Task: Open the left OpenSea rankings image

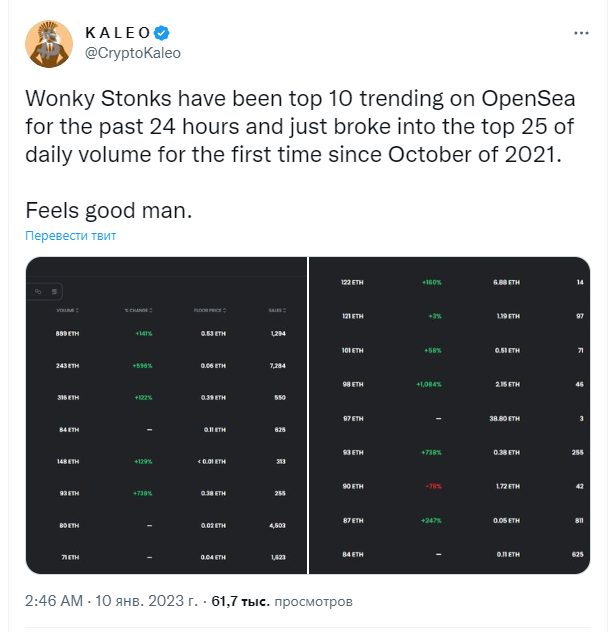Action: (x=166, y=415)
